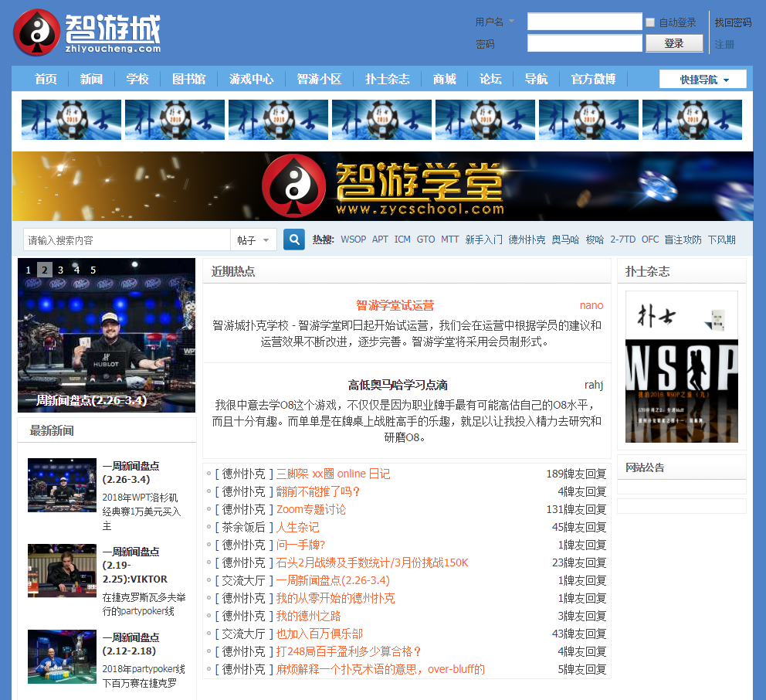
Task: Open author rahj profile link
Action: 594,386
